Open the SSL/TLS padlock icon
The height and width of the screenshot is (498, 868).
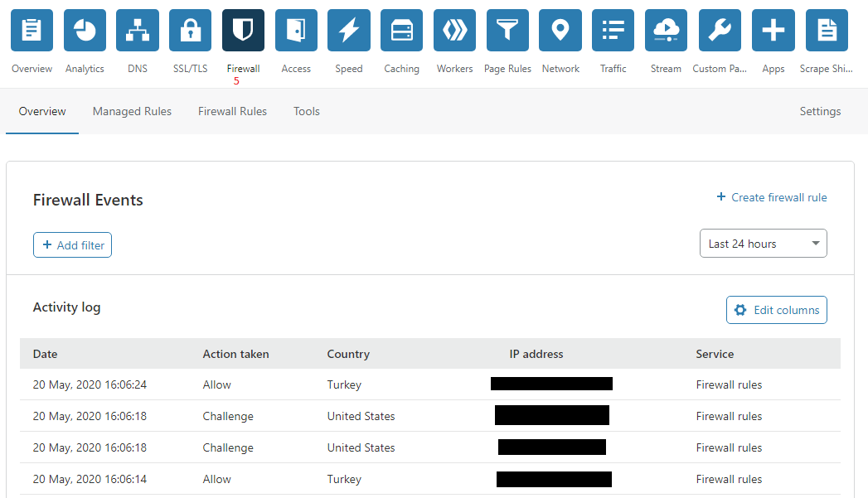tap(191, 30)
